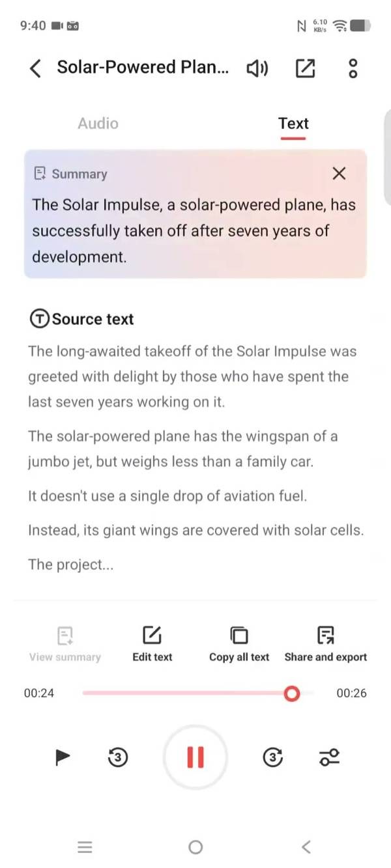Open the share/export icon in header
The image size is (391, 868).
click(305, 68)
